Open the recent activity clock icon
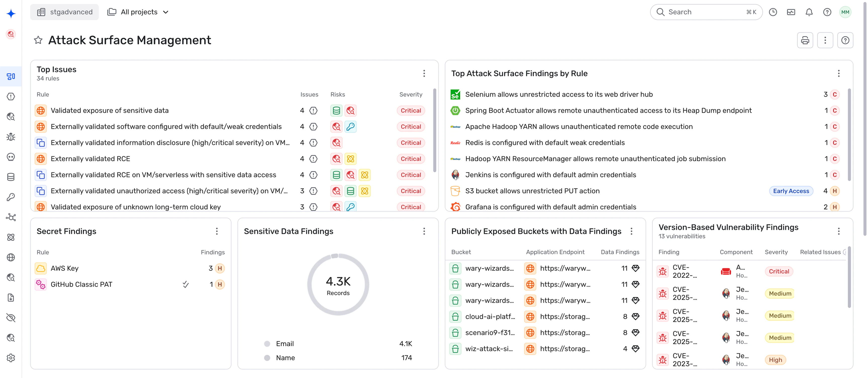This screenshot has height=378, width=868. click(x=773, y=12)
